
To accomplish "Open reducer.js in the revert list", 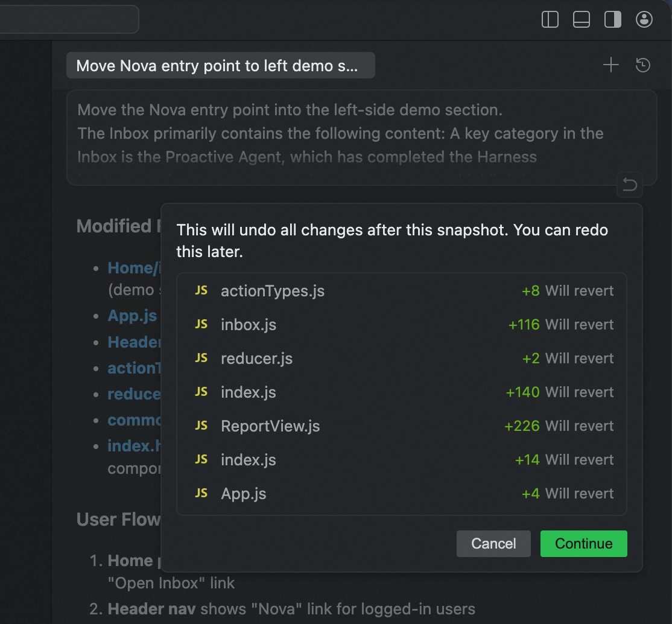I will coord(257,358).
